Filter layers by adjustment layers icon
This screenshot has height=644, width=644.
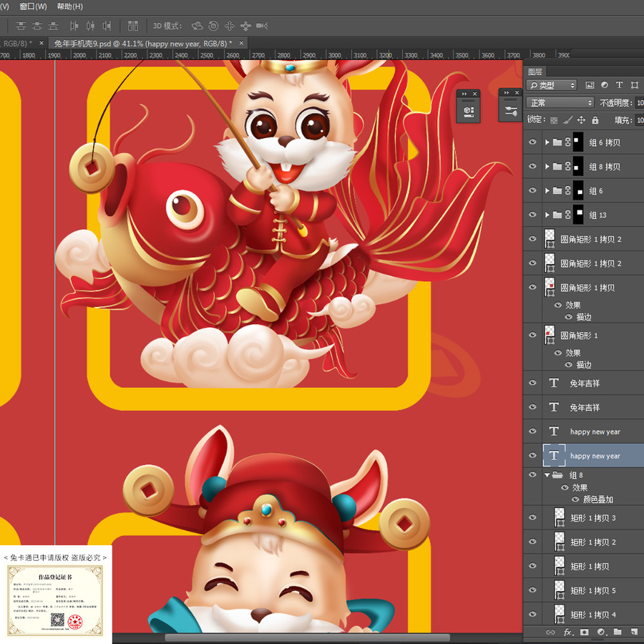click(605, 85)
